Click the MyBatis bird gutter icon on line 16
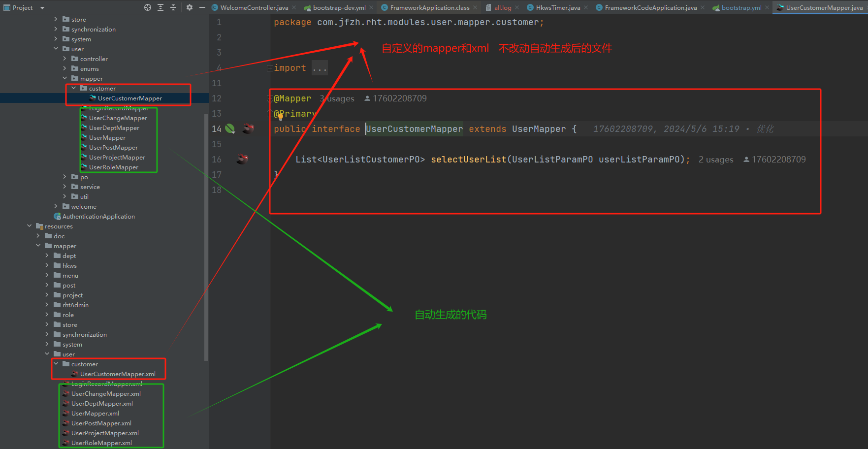This screenshot has height=449, width=868. pos(242,159)
